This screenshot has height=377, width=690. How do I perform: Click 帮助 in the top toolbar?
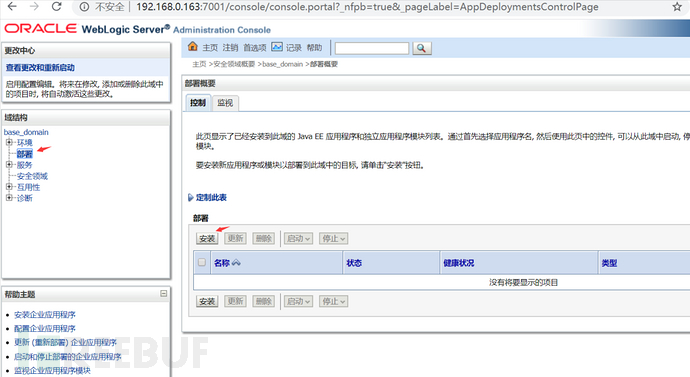click(314, 48)
